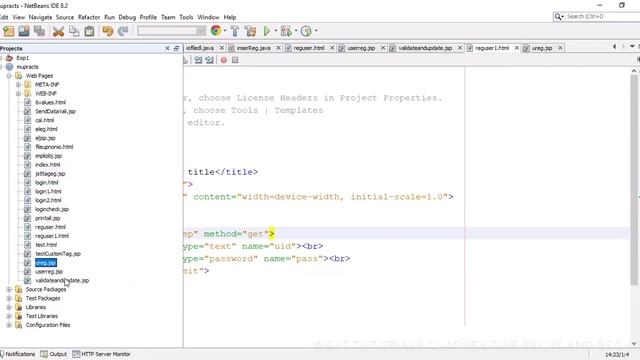This screenshot has height=360, width=640.
Task: Click the editor vertical scrollbar thumb
Action: point(634,180)
